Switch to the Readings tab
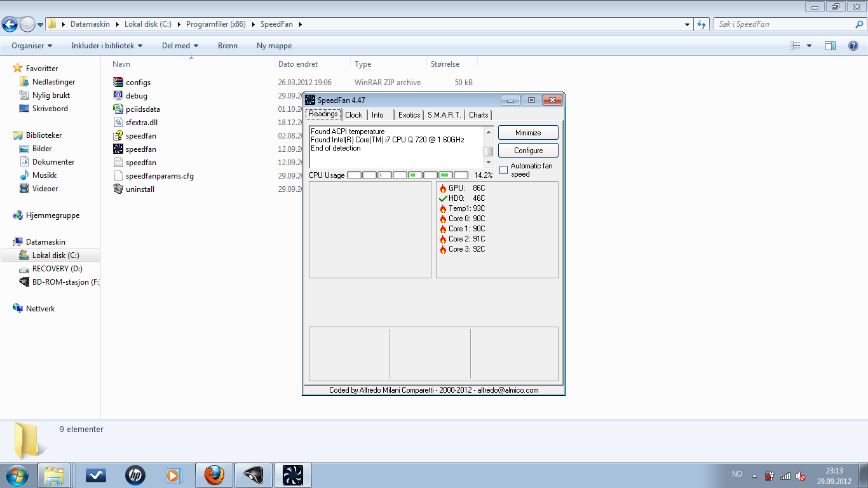This screenshot has width=868, height=488. [x=323, y=114]
